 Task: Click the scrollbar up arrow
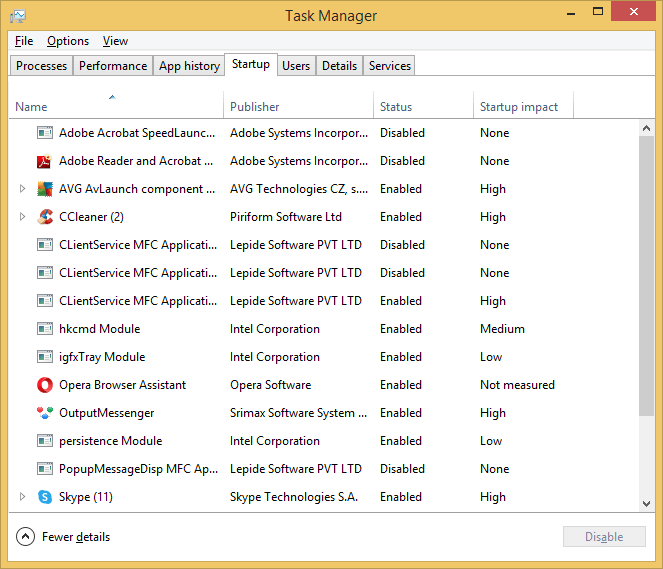coord(646,128)
